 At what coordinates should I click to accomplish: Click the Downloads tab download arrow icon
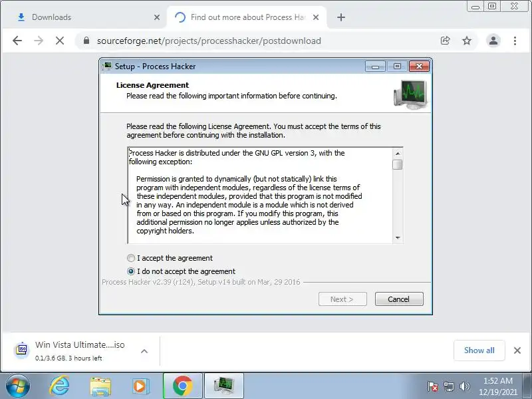21,17
